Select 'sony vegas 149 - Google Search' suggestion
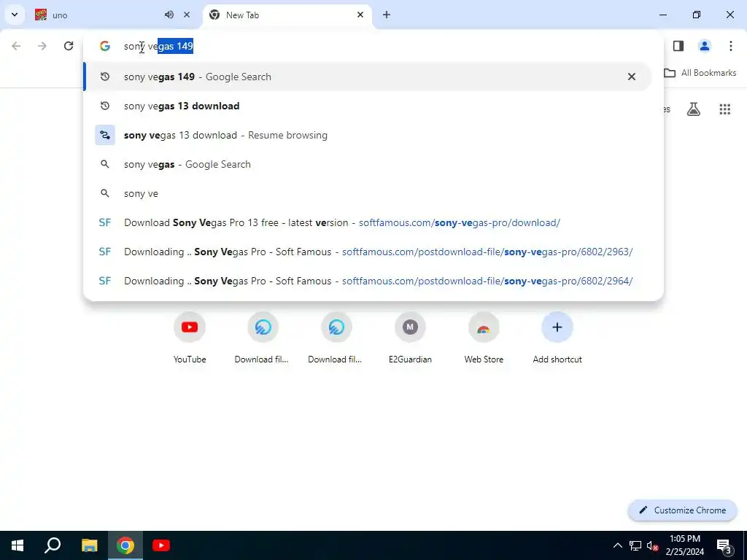This screenshot has height=560, width=747. pos(368,77)
